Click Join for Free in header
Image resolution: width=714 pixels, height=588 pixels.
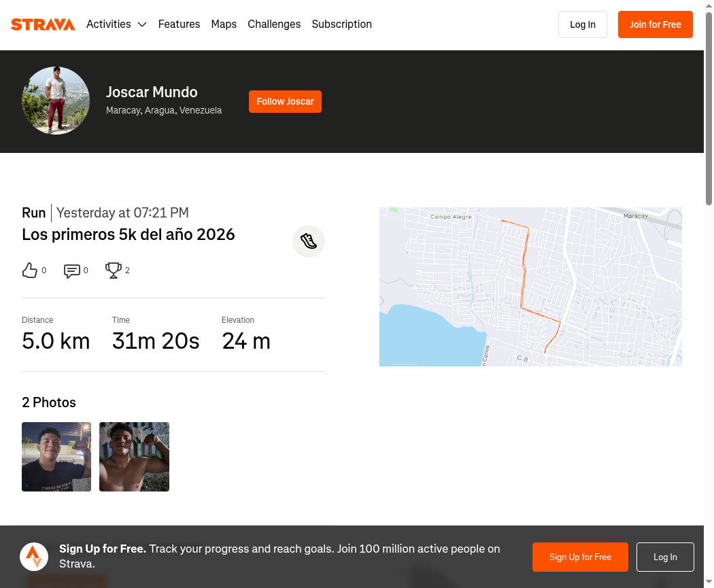(x=656, y=24)
